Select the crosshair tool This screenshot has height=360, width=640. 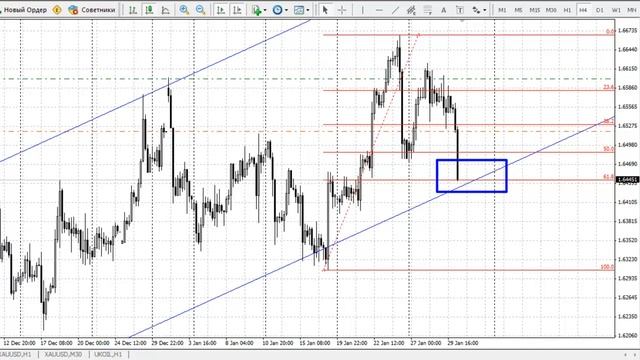pos(342,10)
